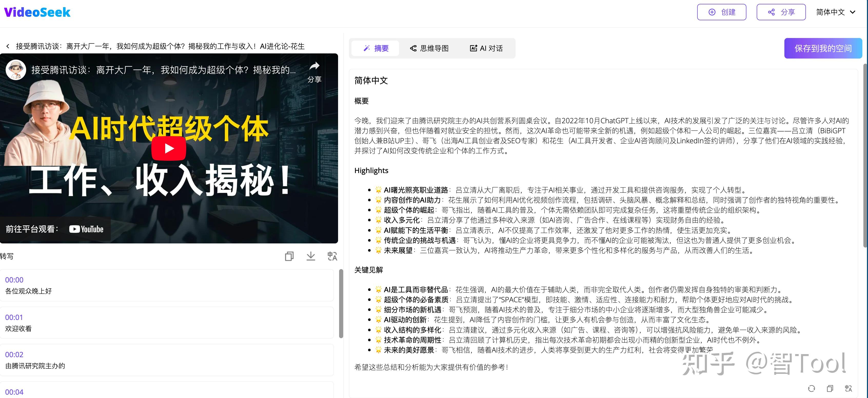868x398 pixels.
Task: Click insight AI驱动的创新
Action: coord(405,320)
